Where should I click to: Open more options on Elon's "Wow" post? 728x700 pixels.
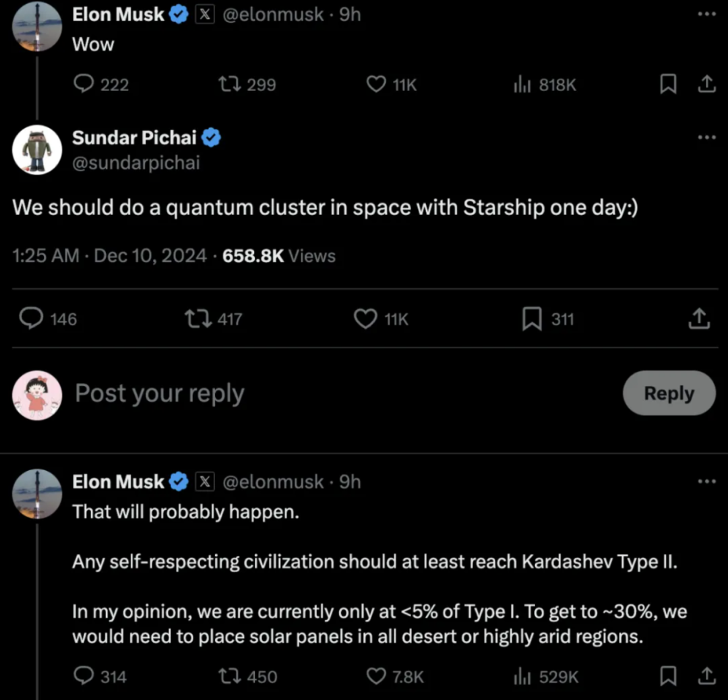[706, 13]
